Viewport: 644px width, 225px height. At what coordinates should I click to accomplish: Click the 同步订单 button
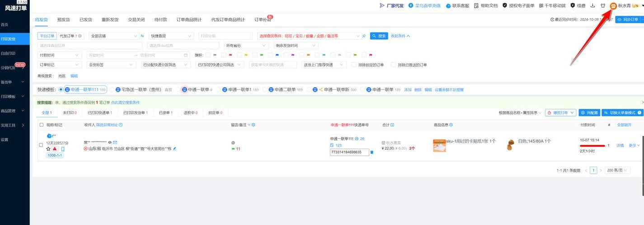pyautogui.click(x=628, y=19)
